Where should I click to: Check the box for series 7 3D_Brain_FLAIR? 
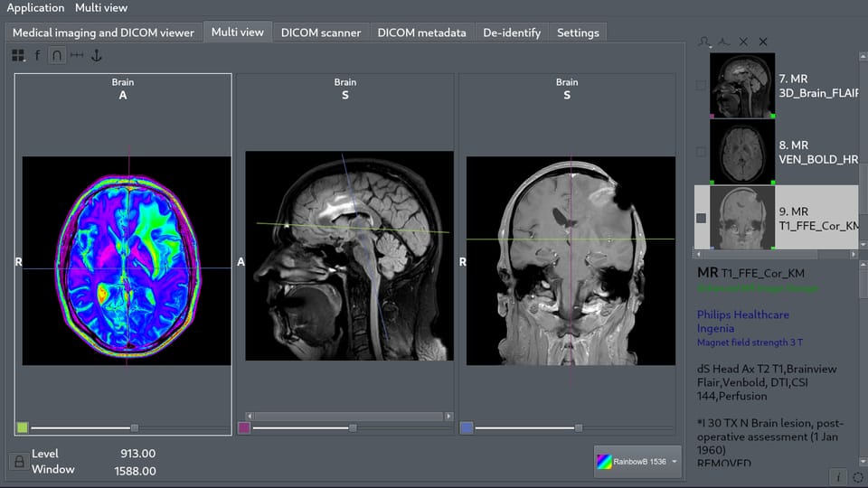click(x=701, y=86)
